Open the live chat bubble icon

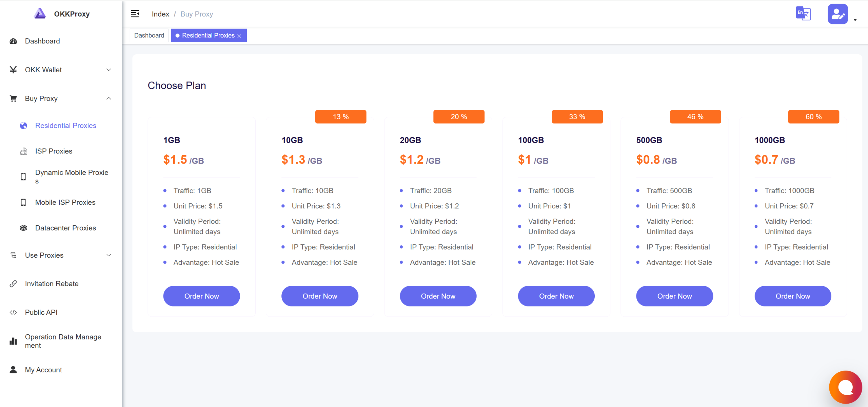point(845,387)
